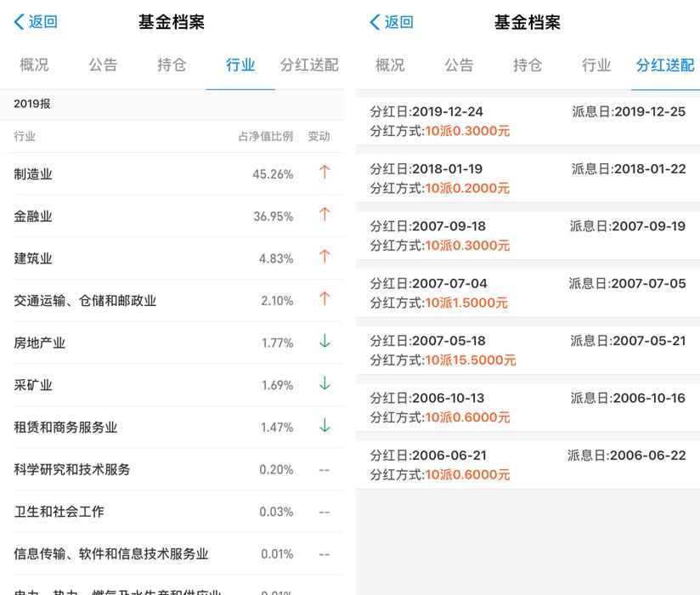Select the 行业 tab on the right panel
The height and width of the screenshot is (595, 700).
[596, 65]
